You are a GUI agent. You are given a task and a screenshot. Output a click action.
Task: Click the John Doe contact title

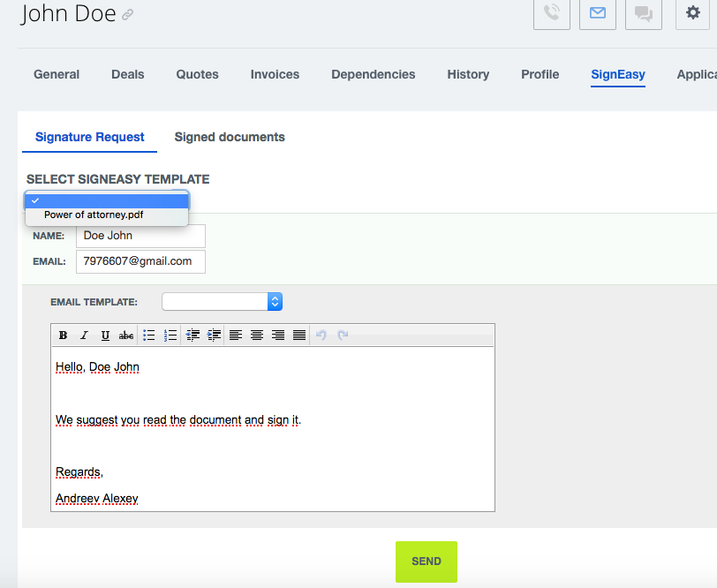[68, 13]
